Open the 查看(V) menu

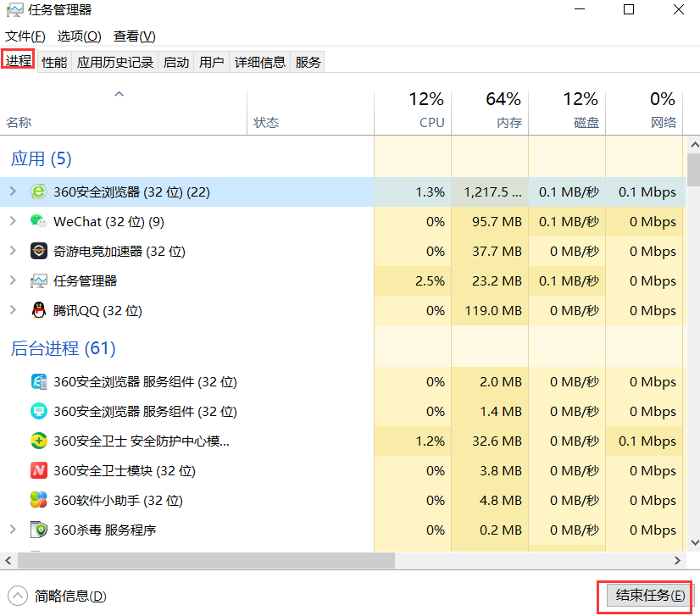click(135, 36)
